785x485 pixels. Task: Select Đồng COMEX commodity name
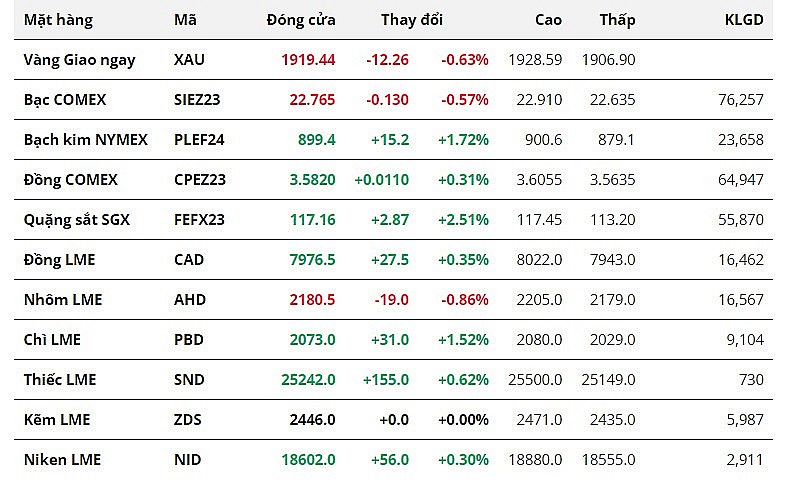pyautogui.click(x=70, y=180)
